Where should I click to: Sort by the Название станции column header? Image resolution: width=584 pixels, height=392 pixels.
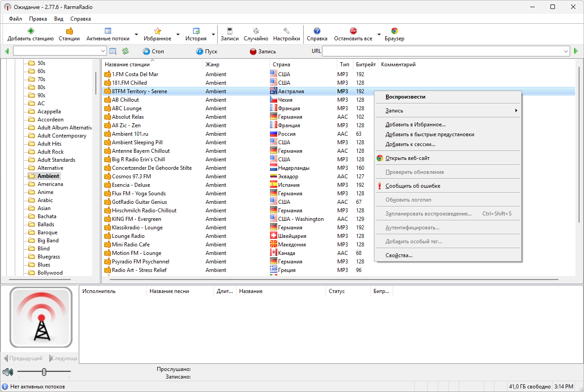tap(152, 65)
